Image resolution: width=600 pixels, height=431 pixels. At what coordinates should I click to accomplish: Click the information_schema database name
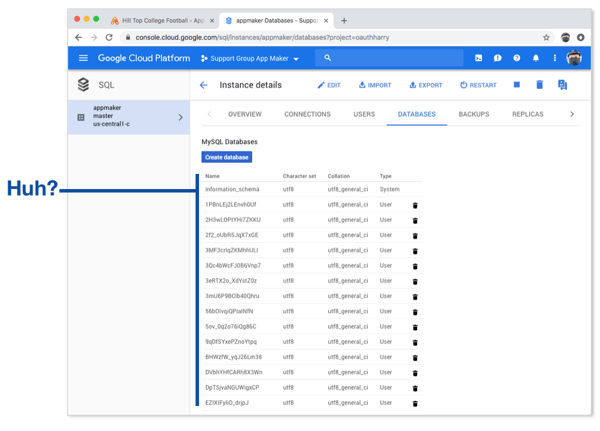point(232,189)
